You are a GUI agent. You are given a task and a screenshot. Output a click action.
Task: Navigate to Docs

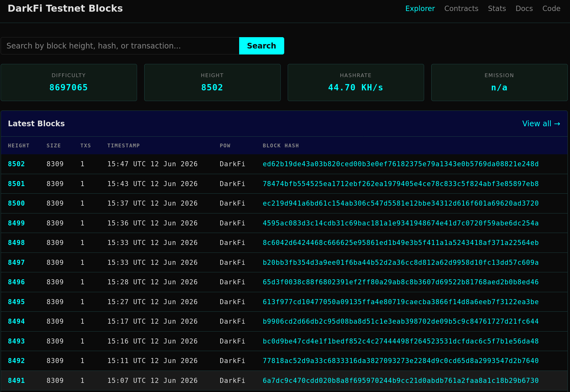pyautogui.click(x=524, y=9)
